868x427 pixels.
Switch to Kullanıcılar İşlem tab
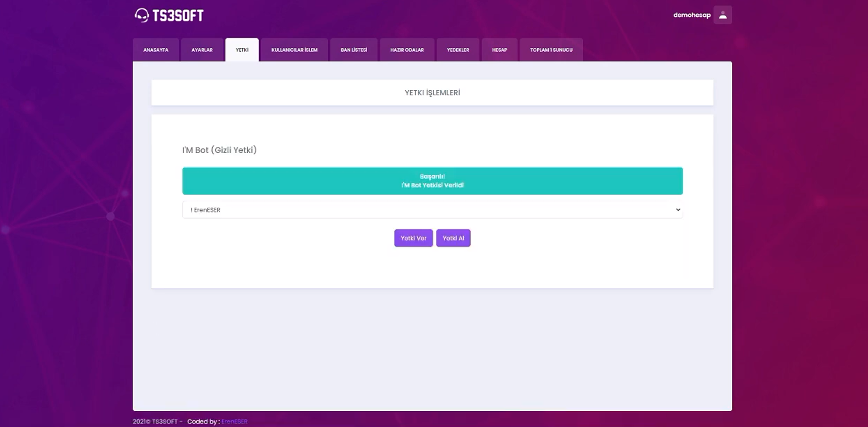pyautogui.click(x=294, y=50)
